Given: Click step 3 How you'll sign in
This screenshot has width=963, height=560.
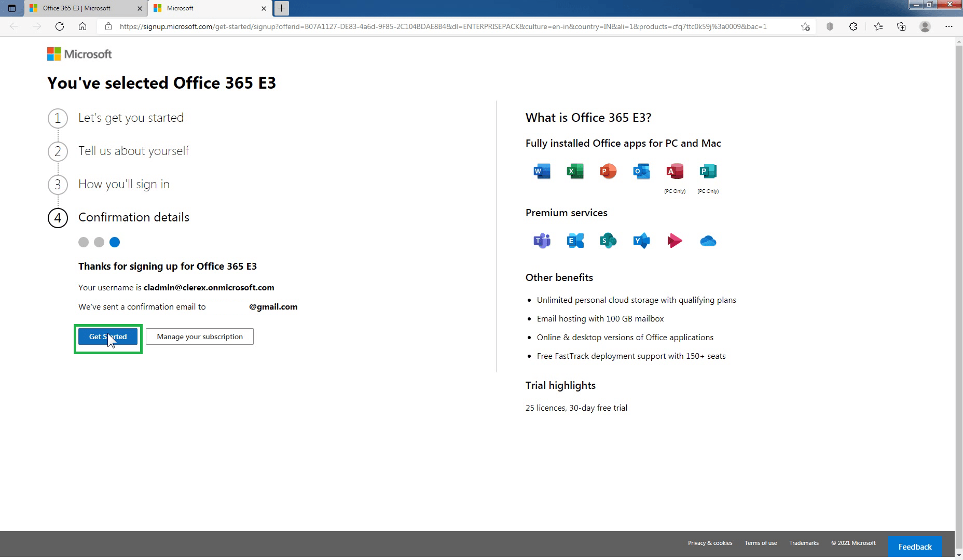Looking at the screenshot, I should click(109, 185).
